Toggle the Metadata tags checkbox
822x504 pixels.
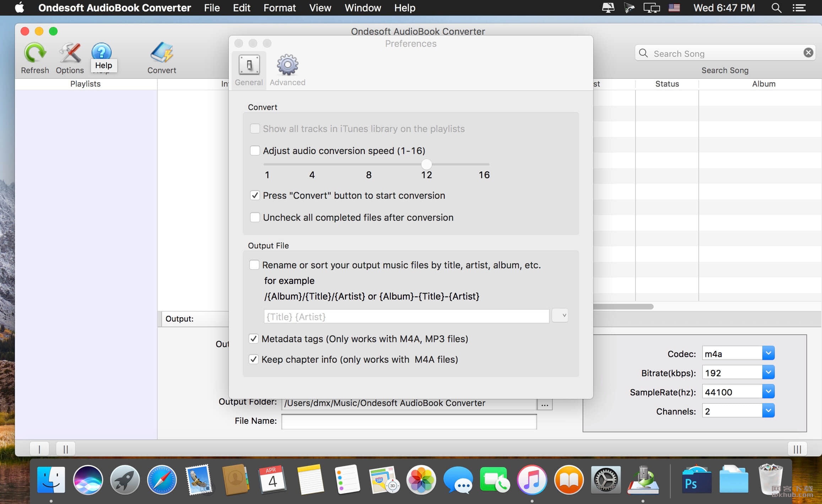[x=253, y=339]
